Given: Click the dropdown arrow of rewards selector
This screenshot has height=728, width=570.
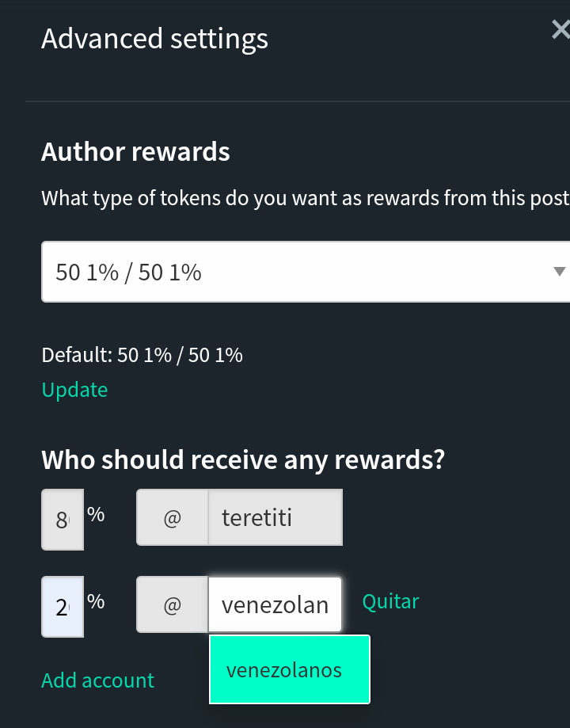Looking at the screenshot, I should tap(559, 272).
